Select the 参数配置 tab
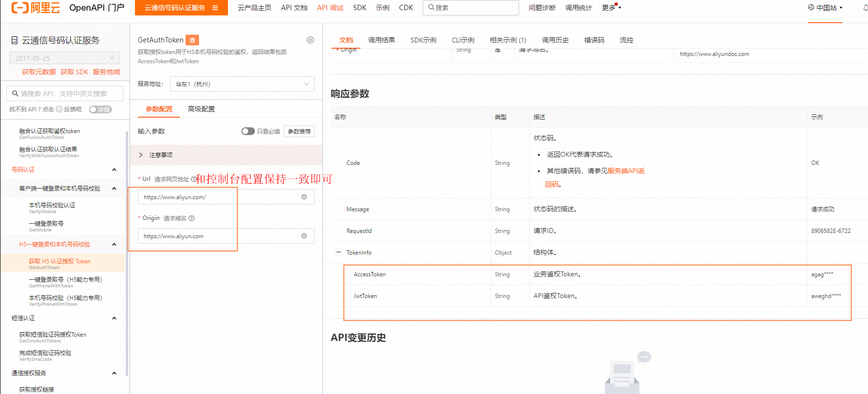 click(159, 109)
